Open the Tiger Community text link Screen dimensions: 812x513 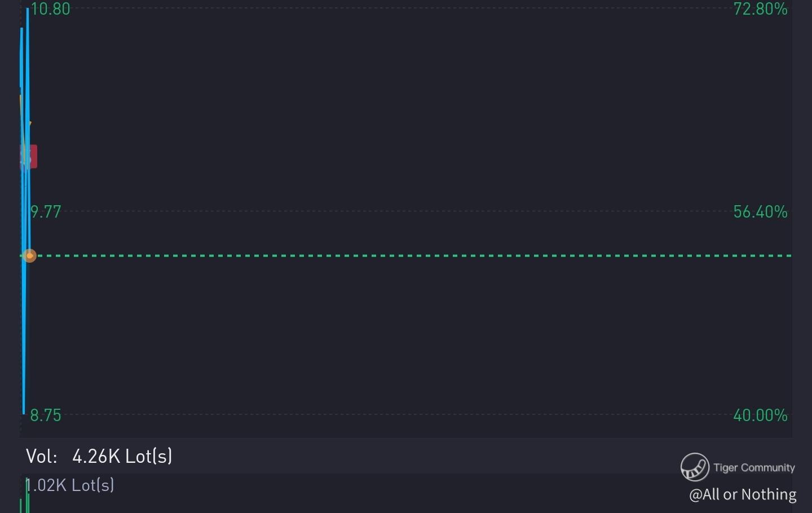pos(754,468)
